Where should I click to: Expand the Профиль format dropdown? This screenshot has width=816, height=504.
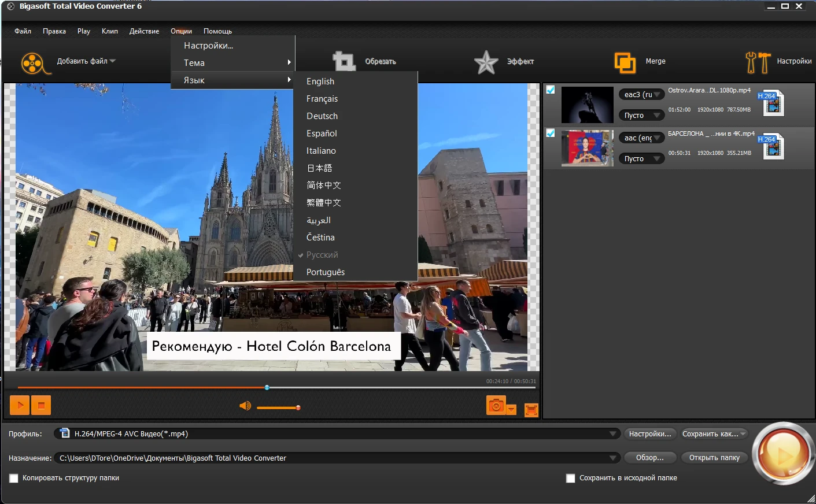612,434
